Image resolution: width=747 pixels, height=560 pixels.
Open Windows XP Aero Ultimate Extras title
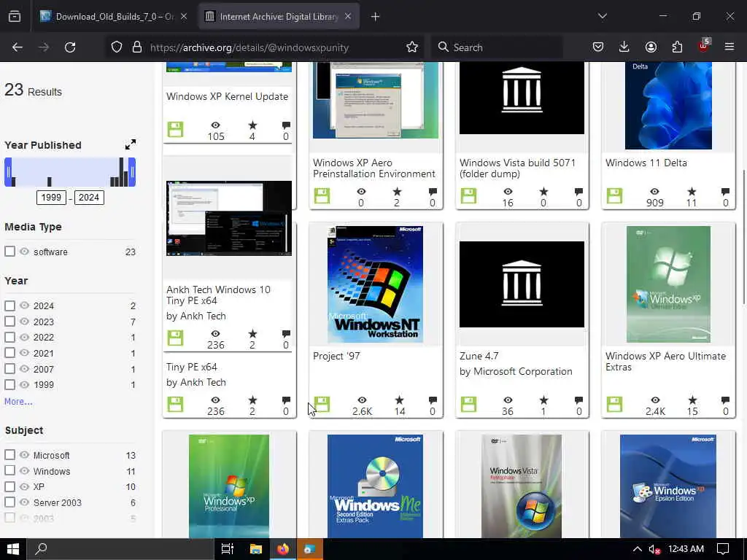coord(665,362)
